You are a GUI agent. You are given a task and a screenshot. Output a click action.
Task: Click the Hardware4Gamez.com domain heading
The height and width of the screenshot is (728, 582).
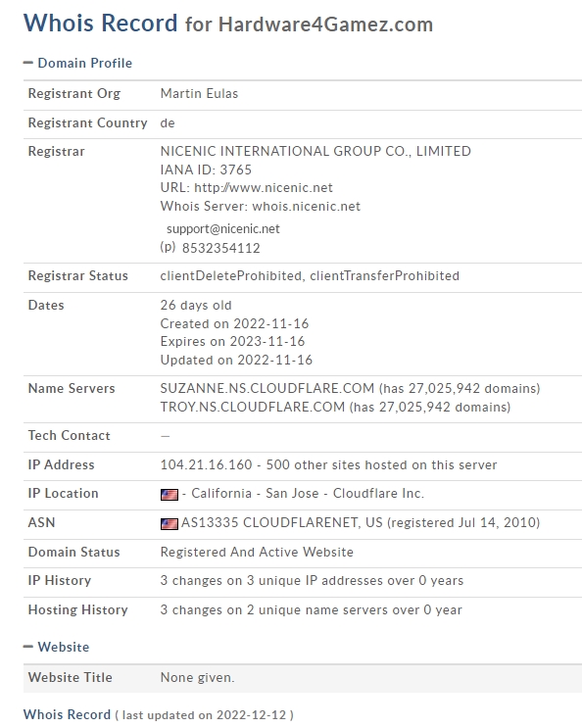tap(325, 24)
